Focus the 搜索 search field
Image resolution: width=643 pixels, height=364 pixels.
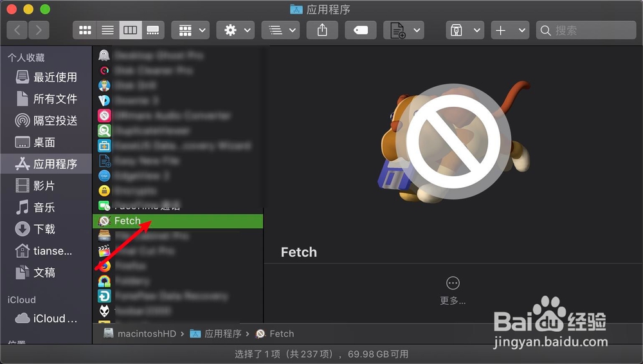(586, 30)
